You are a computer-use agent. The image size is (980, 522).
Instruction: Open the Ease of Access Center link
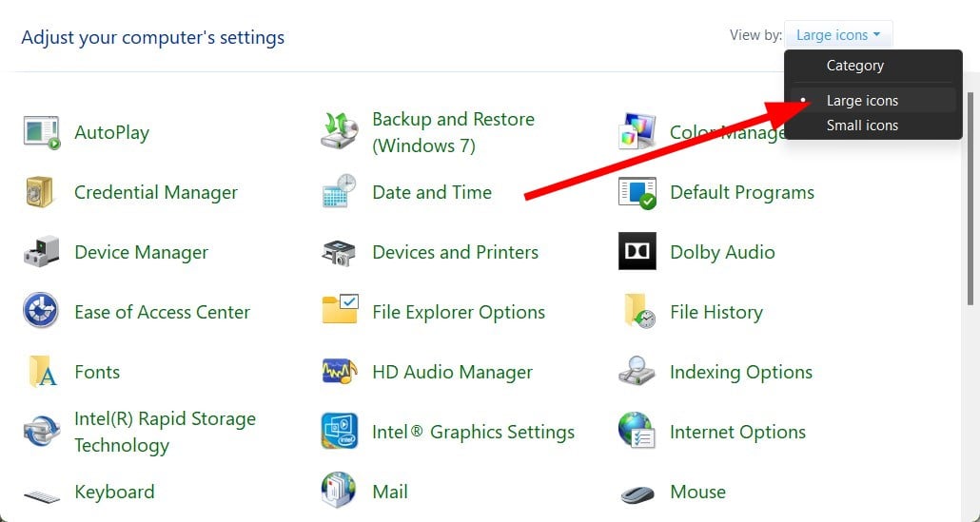tap(162, 312)
